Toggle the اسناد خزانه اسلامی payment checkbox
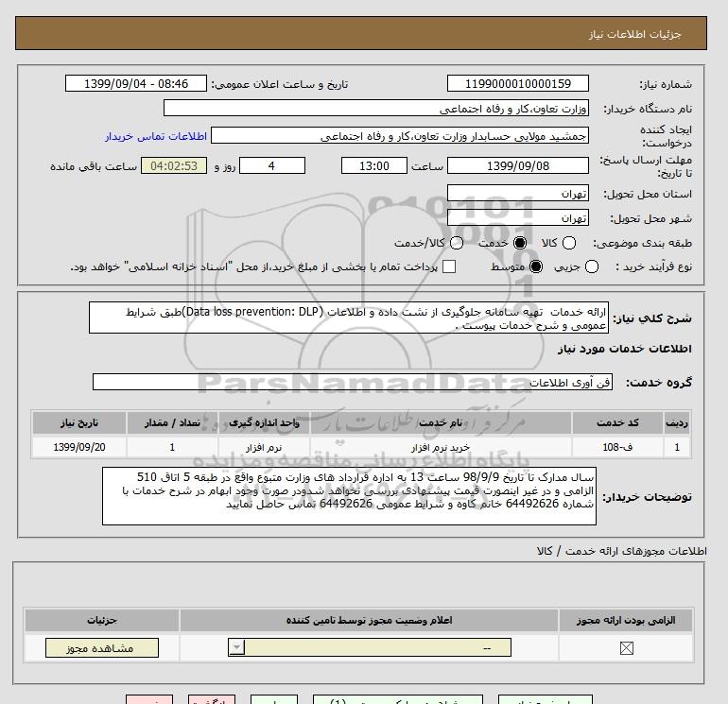728x704 pixels. [x=449, y=266]
